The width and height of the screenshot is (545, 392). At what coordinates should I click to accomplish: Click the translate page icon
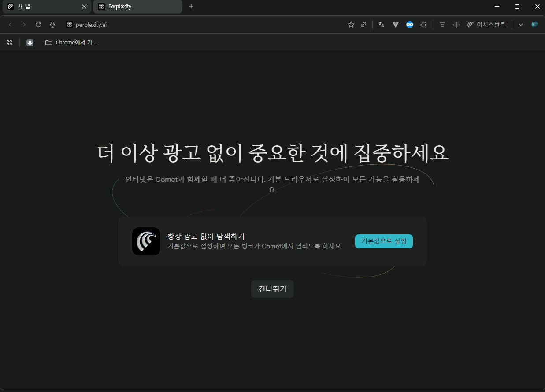click(x=381, y=25)
